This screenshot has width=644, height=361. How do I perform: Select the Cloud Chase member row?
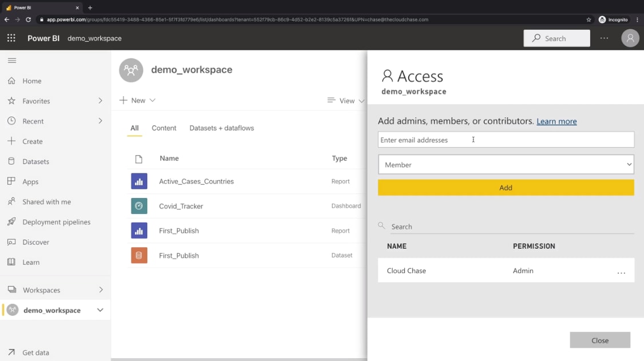[506, 270]
